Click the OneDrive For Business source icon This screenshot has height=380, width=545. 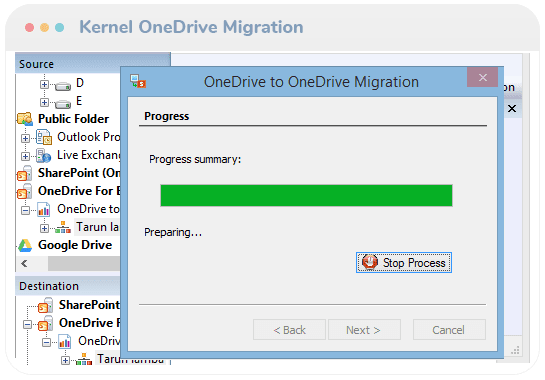[x=24, y=191]
